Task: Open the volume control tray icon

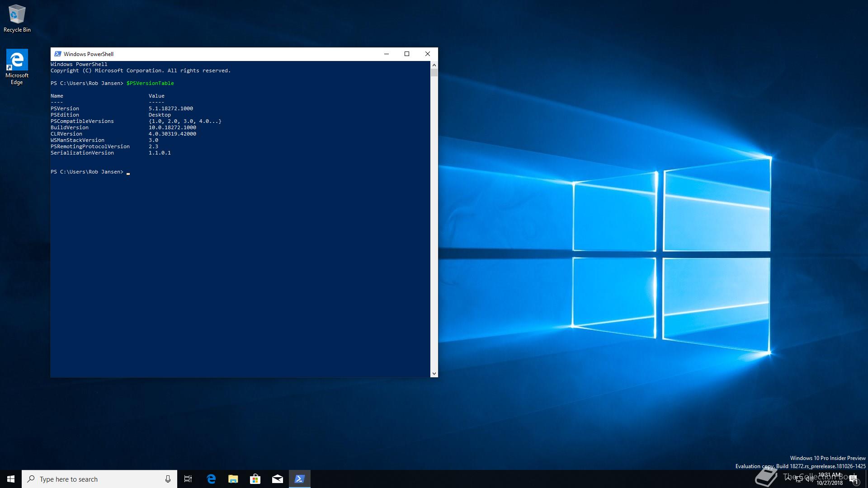Action: coord(809,479)
